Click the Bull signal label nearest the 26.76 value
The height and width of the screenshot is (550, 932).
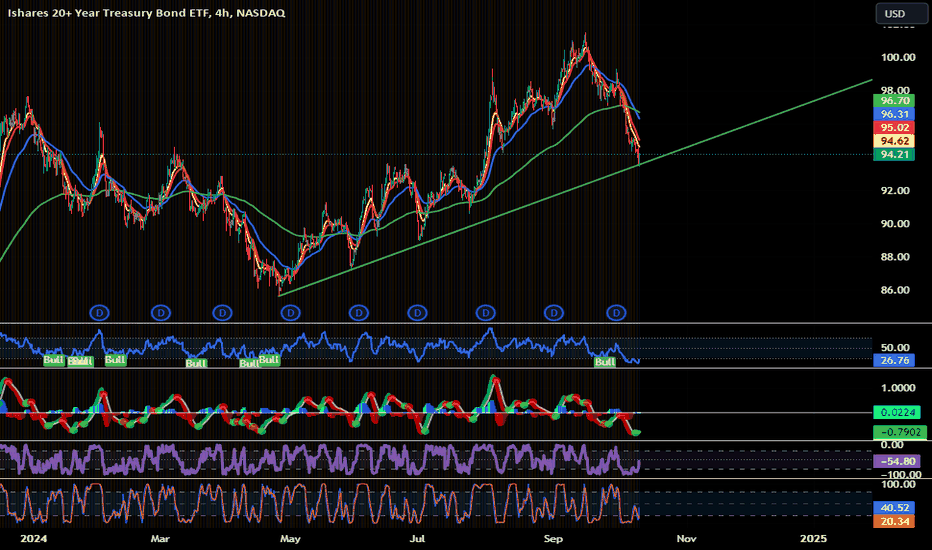point(604,362)
